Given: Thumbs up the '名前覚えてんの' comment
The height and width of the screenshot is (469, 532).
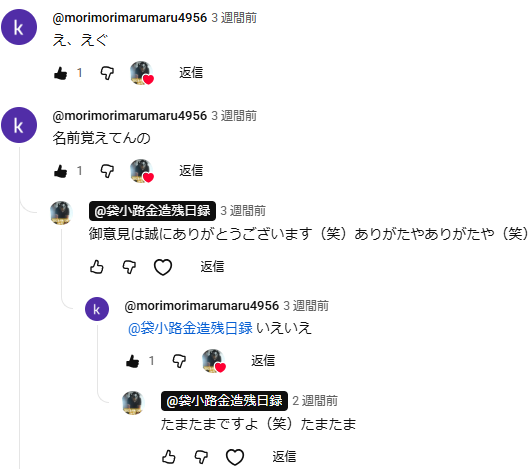Looking at the screenshot, I should (x=60, y=171).
